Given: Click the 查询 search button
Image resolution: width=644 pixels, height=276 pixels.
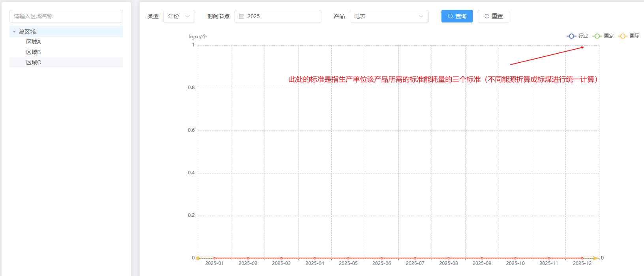Looking at the screenshot, I should [457, 16].
